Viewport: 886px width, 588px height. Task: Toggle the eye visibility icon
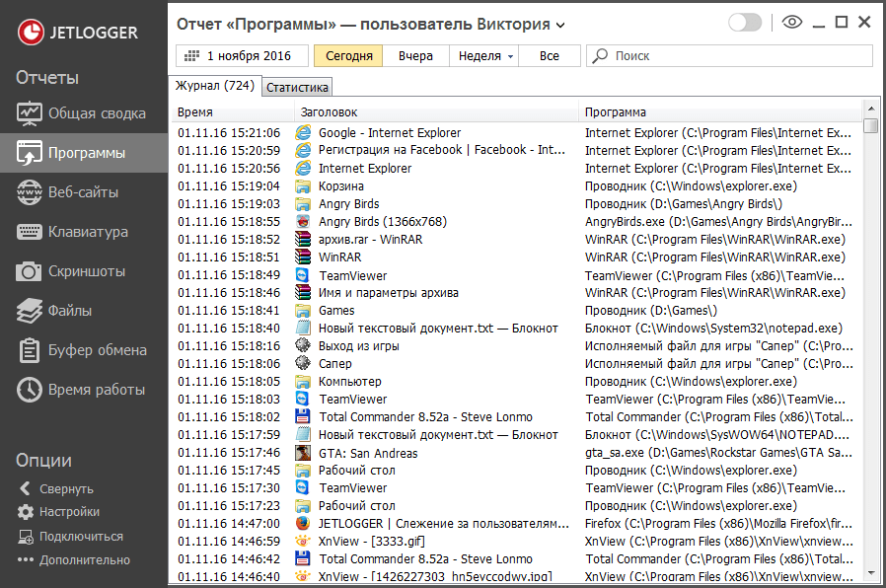pos(792,22)
